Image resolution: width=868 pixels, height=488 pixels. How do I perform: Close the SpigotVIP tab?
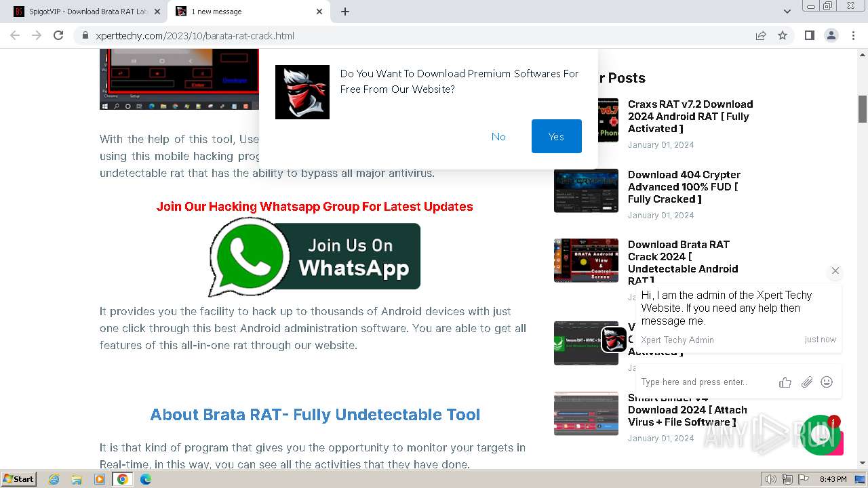pos(157,12)
